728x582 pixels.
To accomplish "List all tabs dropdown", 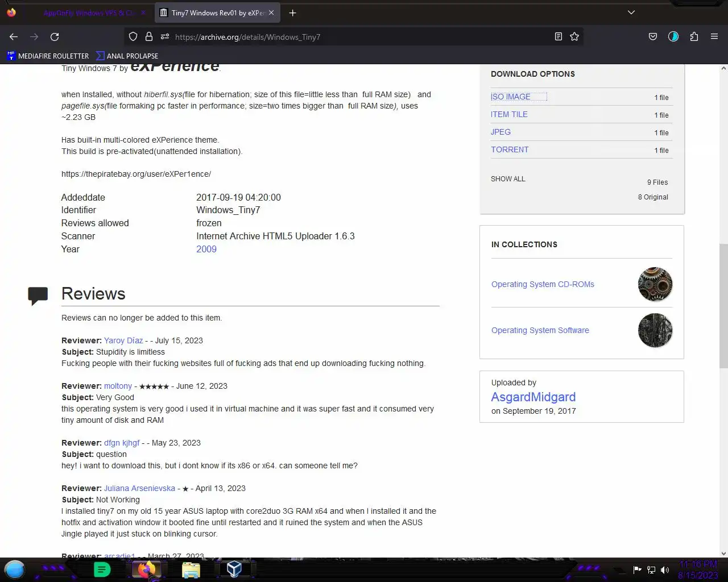I will [631, 13].
